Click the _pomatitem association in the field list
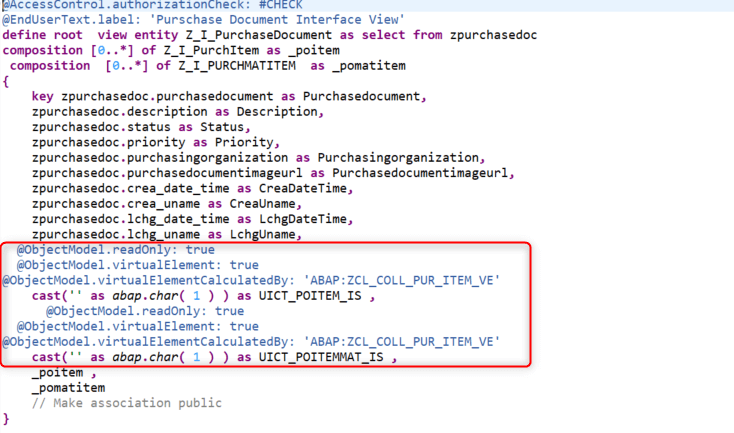The width and height of the screenshot is (734, 433). pyautogui.click(x=68, y=388)
